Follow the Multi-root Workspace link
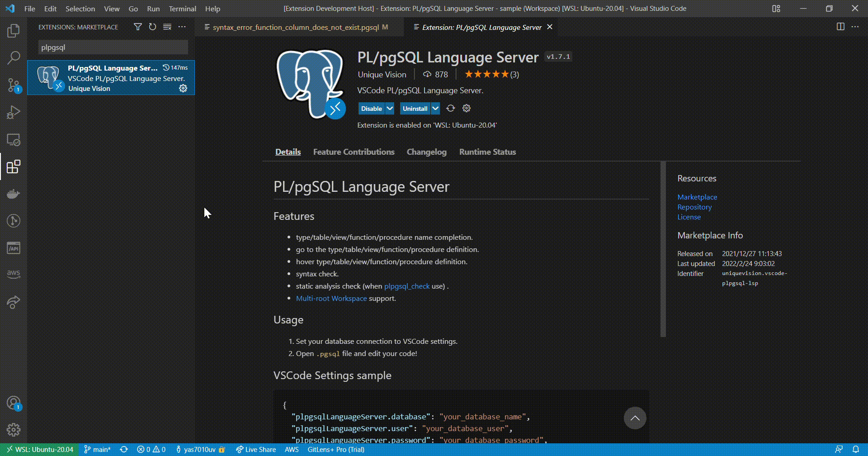Viewport: 868px width, 456px height. pos(331,298)
